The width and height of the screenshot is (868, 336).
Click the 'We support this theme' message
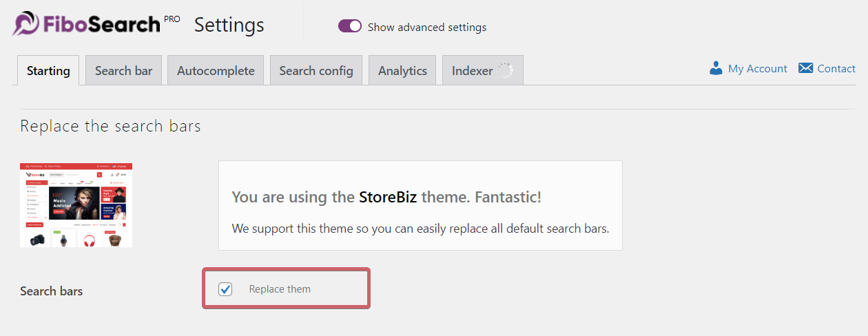(x=420, y=228)
